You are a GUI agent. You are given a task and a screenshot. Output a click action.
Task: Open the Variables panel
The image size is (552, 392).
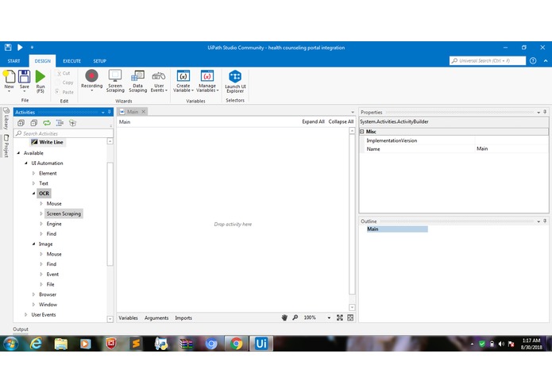click(x=128, y=318)
